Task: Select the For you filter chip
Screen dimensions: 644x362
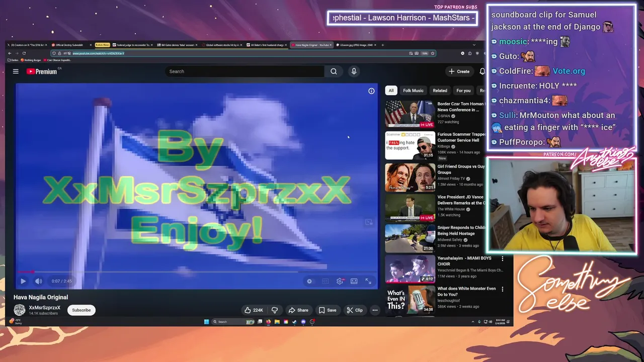Action: click(x=463, y=90)
